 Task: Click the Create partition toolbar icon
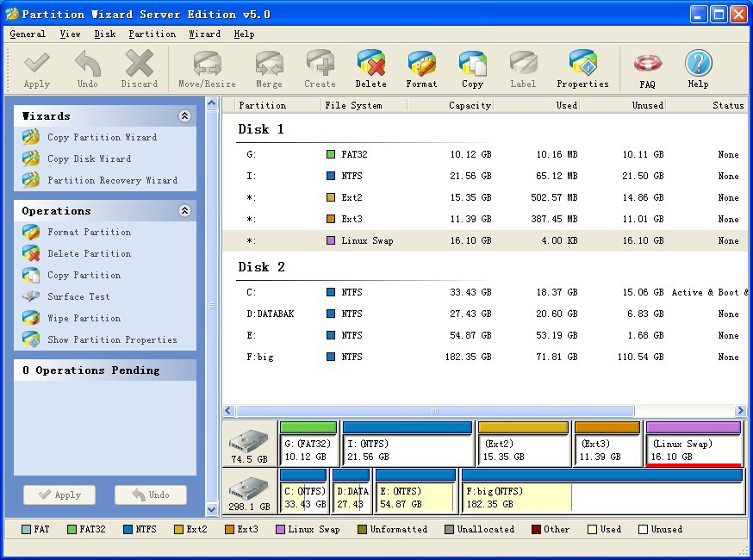(320, 70)
